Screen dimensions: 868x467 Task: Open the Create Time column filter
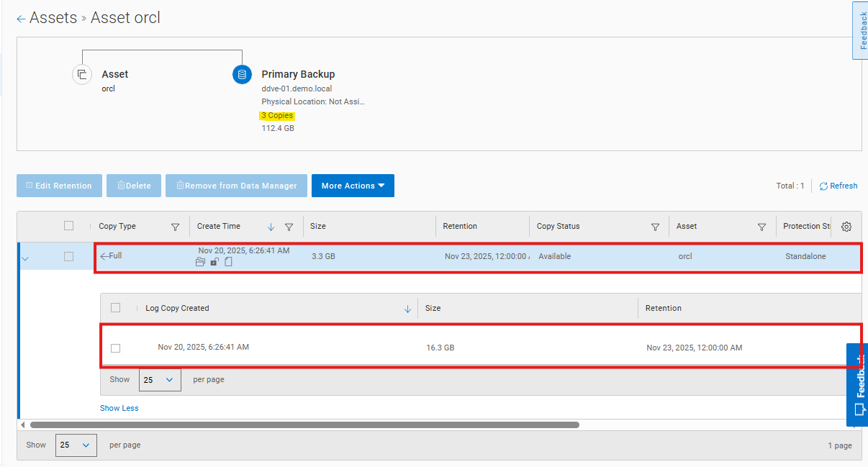tap(289, 227)
